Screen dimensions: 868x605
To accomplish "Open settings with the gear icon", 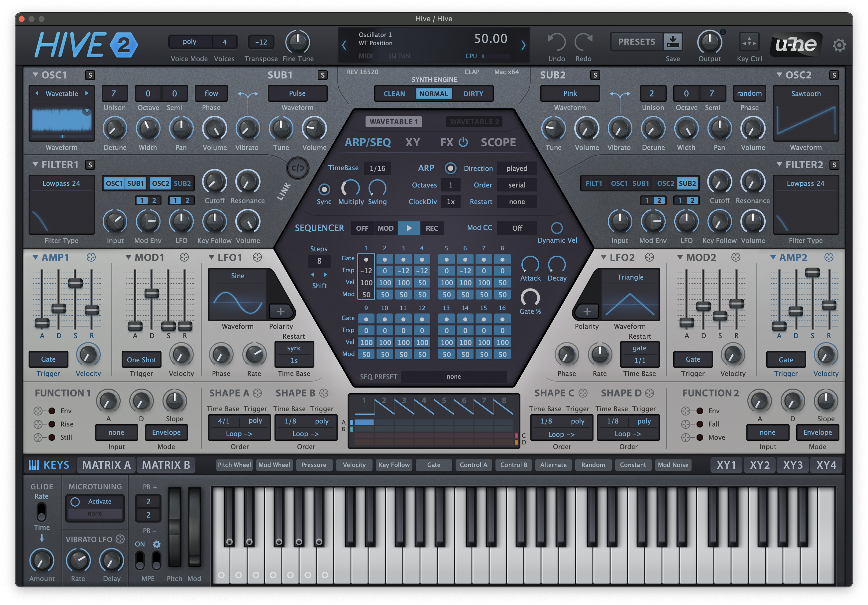I will [839, 45].
